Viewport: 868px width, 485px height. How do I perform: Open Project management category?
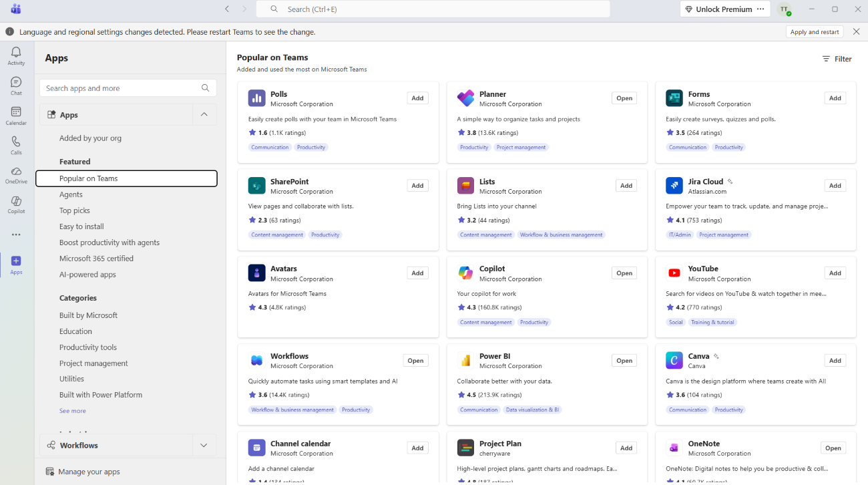[93, 363]
